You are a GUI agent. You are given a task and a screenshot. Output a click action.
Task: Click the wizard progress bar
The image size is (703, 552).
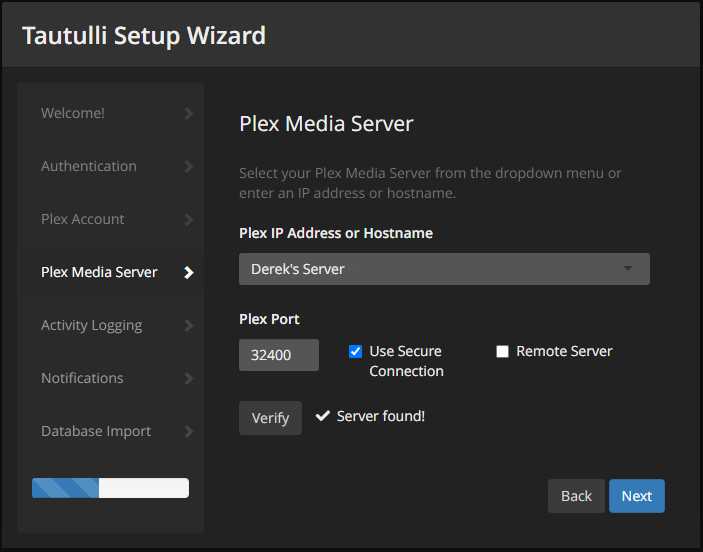[x=110, y=487]
